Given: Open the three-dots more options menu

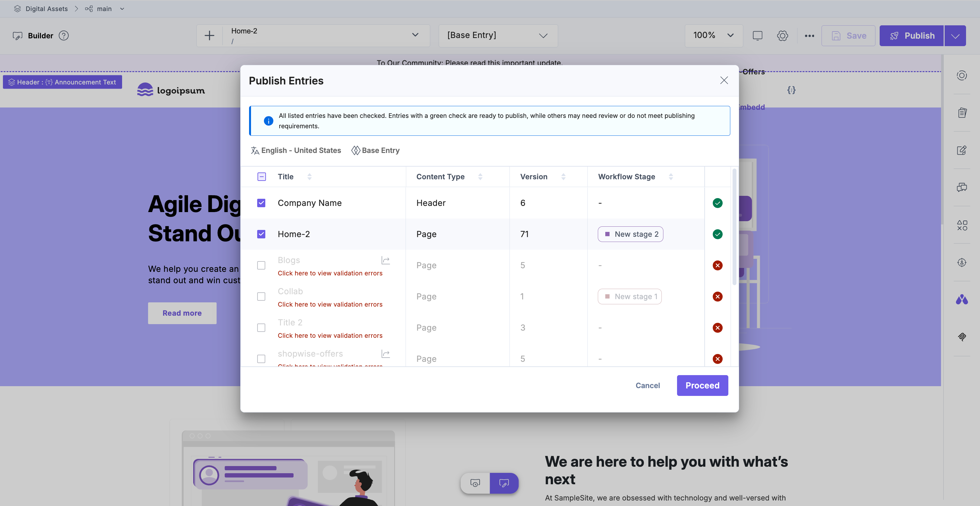Looking at the screenshot, I should point(809,36).
